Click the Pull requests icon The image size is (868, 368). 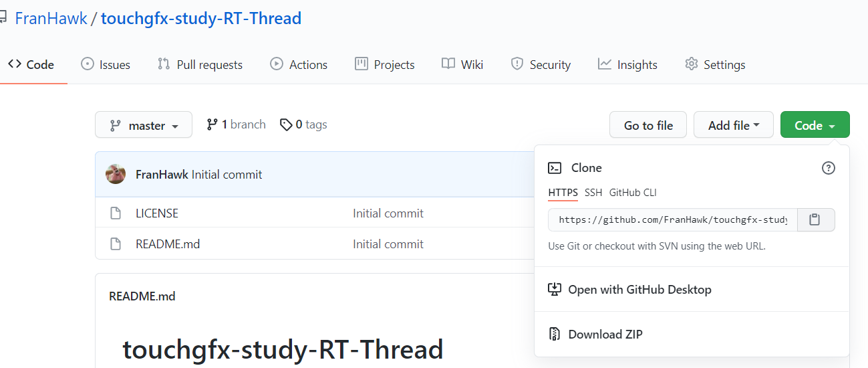coord(164,64)
